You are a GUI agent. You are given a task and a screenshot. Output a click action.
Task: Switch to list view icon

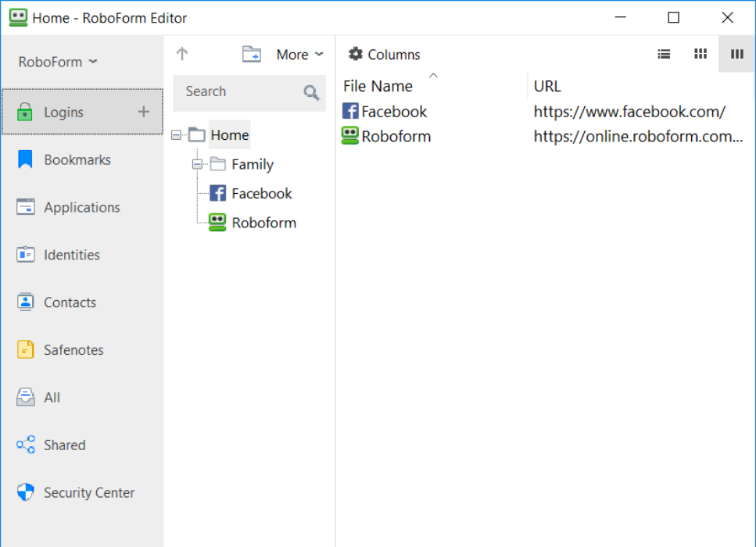pyautogui.click(x=664, y=54)
